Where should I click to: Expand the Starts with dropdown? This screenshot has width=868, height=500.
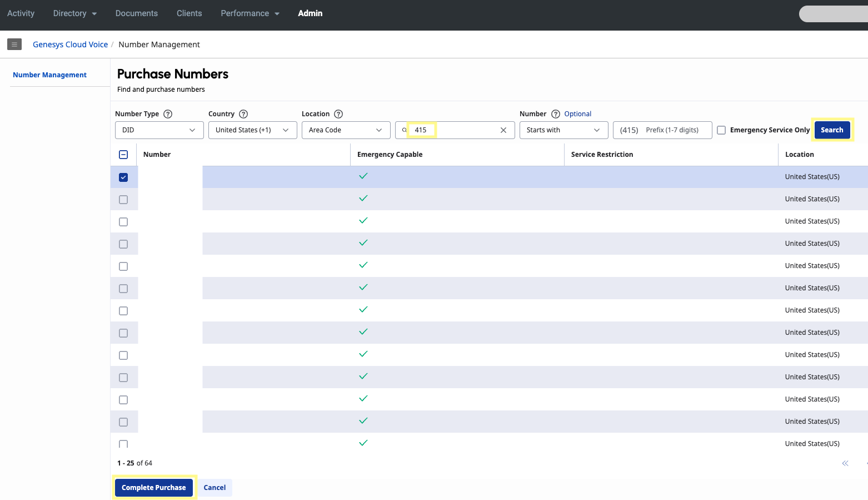pos(563,130)
